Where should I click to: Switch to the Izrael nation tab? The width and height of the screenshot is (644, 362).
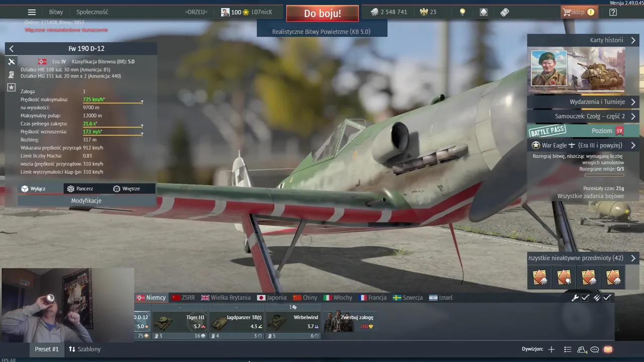click(441, 298)
